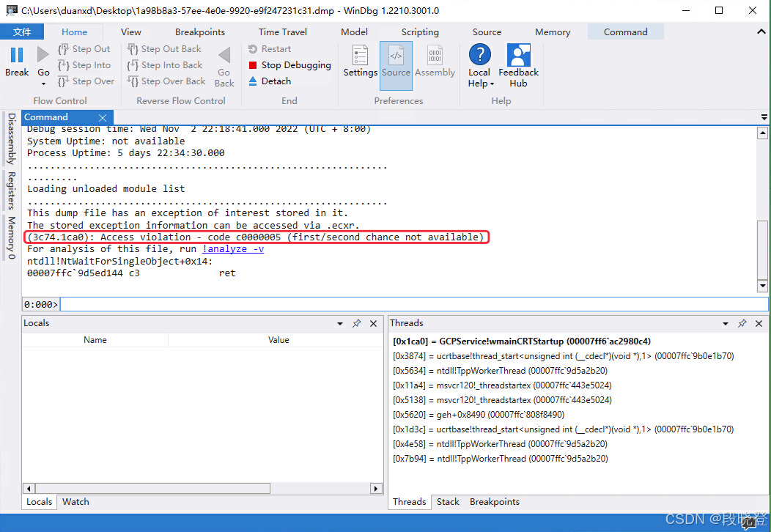The height and width of the screenshot is (532, 771).
Task: Open the 文件 file menu
Action: pos(22,32)
